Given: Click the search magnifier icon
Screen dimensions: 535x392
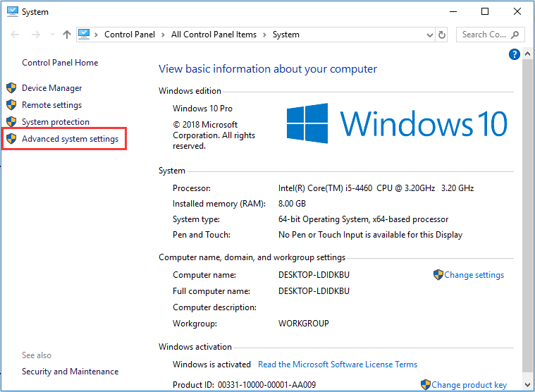Looking at the screenshot, I should [515, 35].
